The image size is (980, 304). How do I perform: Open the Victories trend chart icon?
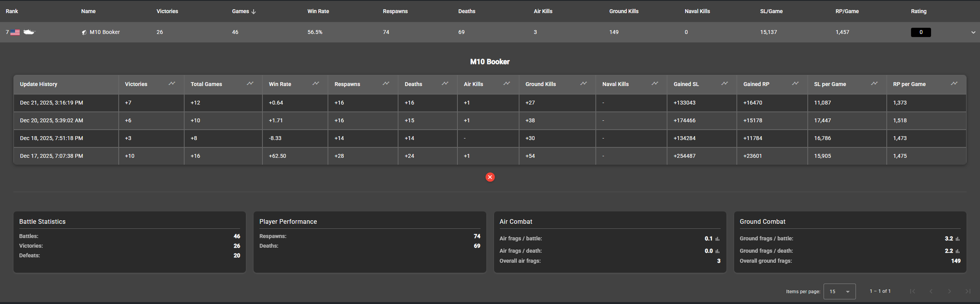tap(172, 84)
